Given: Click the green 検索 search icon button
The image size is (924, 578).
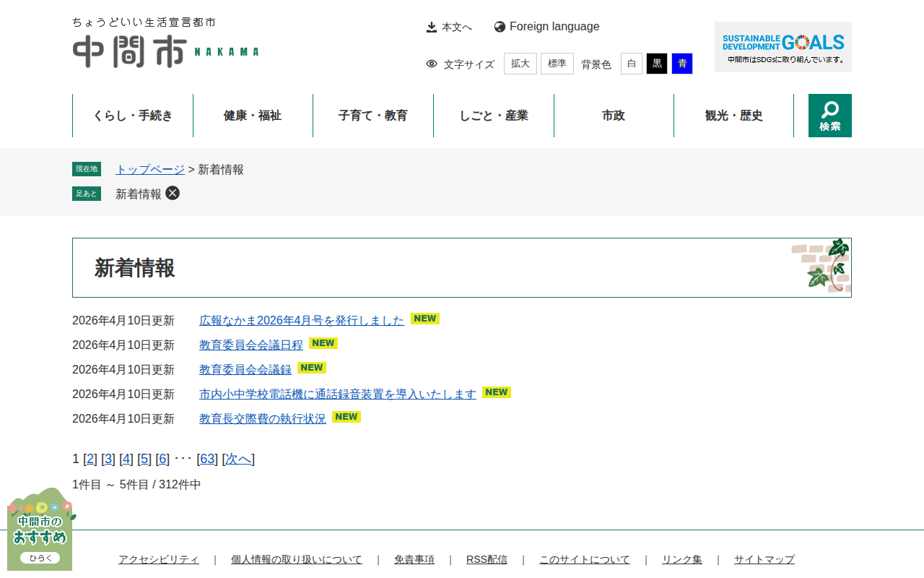Looking at the screenshot, I should 830,116.
